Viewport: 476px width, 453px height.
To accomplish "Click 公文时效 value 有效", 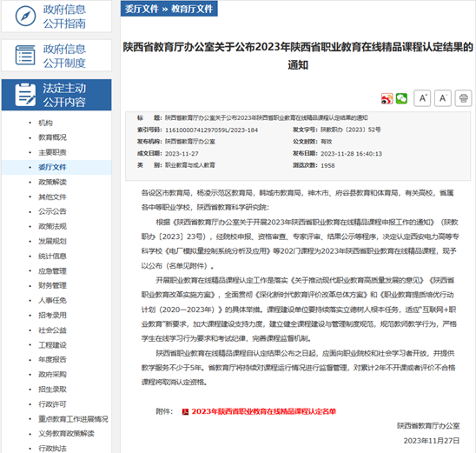I will pos(327,142).
